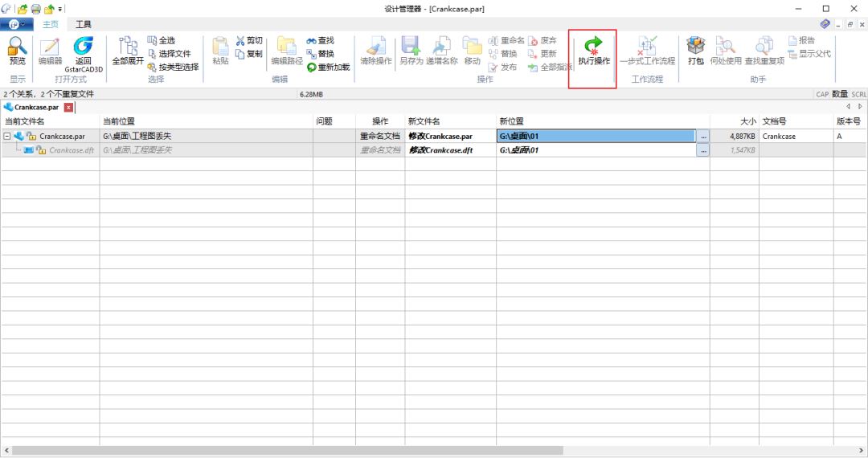
Task: Open the quick access toolbar customize arrow
Action: 62,9
